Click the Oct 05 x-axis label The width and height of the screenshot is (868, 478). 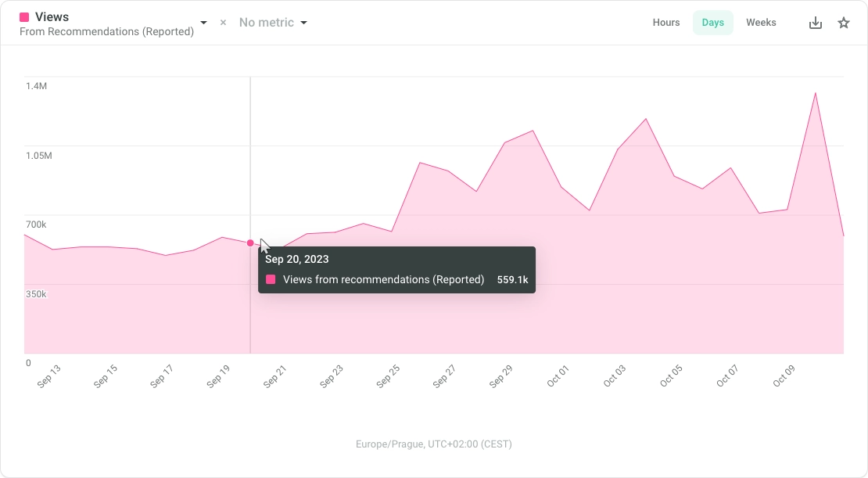tap(671, 376)
